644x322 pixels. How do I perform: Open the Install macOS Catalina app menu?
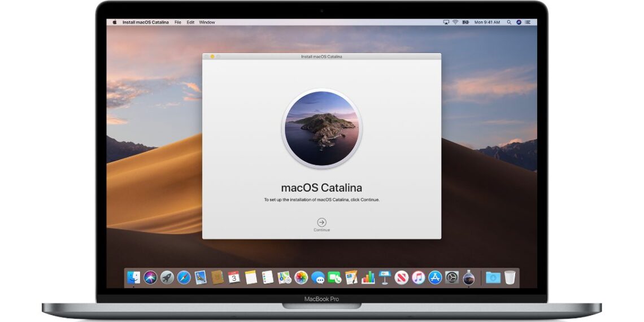pos(145,23)
